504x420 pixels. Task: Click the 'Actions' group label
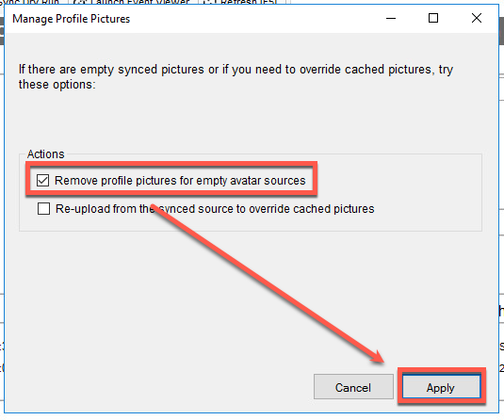pyautogui.click(x=45, y=153)
